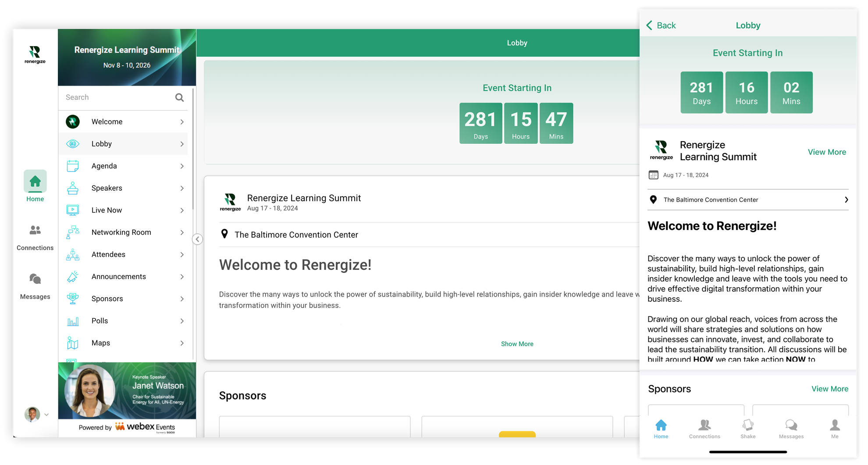
Task: Click the Renergize logo in mobile view
Action: click(661, 150)
